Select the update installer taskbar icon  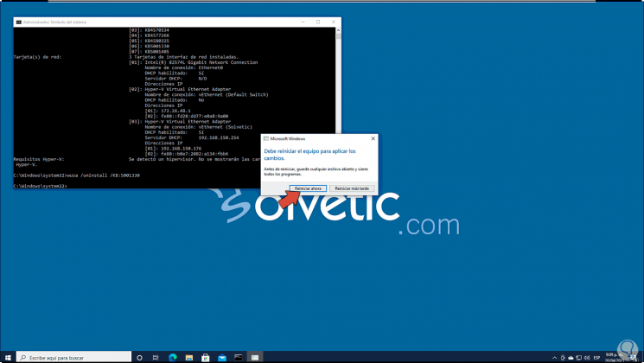[255, 358]
